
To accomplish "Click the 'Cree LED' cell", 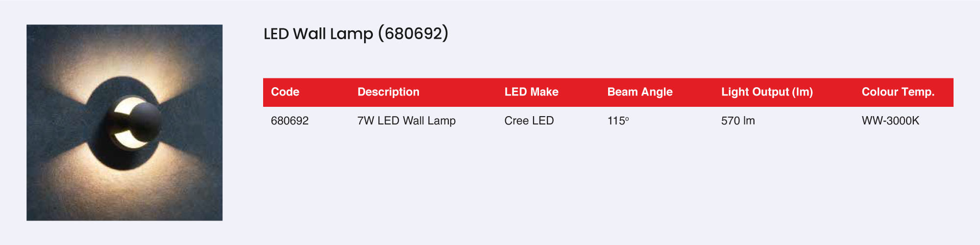I will (529, 121).
